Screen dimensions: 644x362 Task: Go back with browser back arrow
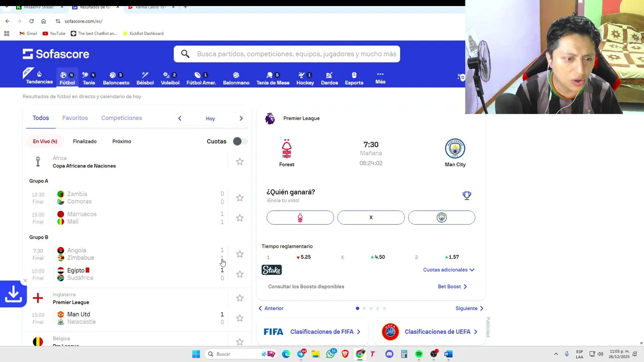coord(7,21)
